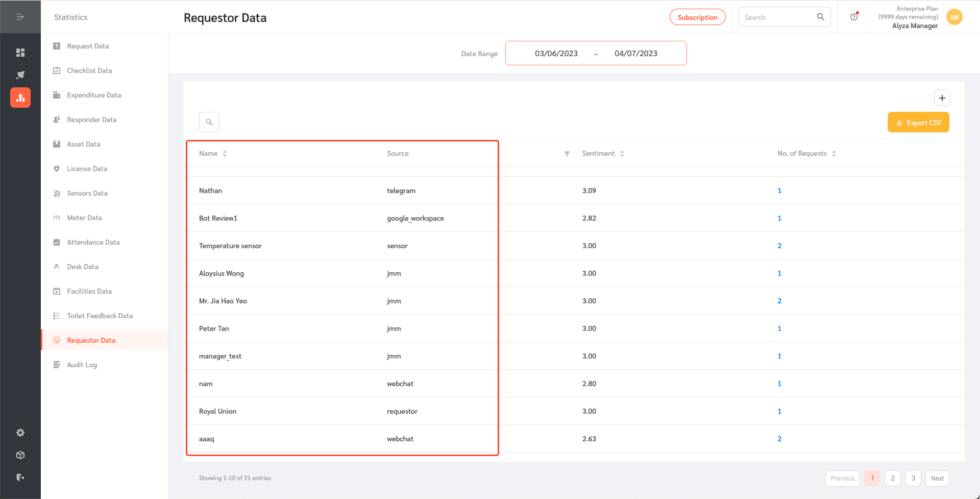Open the Audit Log section
The image size is (980, 499).
click(82, 364)
